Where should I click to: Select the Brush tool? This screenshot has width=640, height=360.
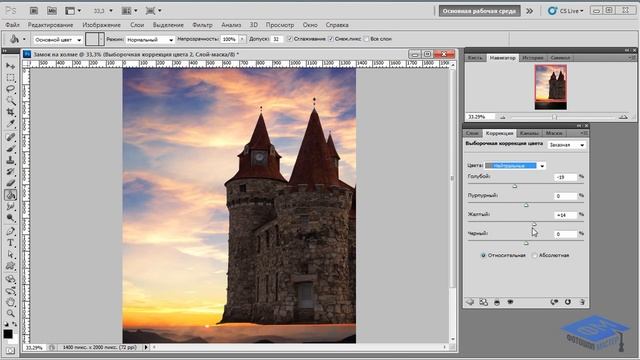click(x=10, y=149)
